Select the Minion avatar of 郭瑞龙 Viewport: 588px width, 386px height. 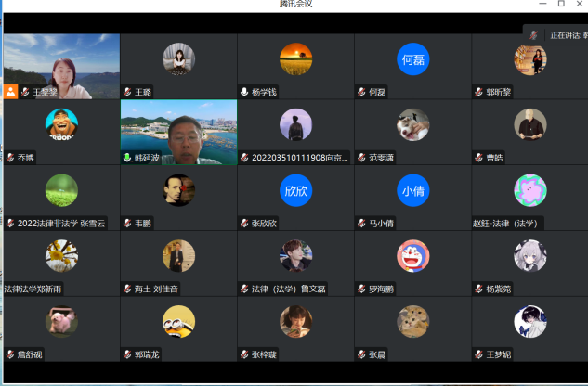click(x=178, y=321)
